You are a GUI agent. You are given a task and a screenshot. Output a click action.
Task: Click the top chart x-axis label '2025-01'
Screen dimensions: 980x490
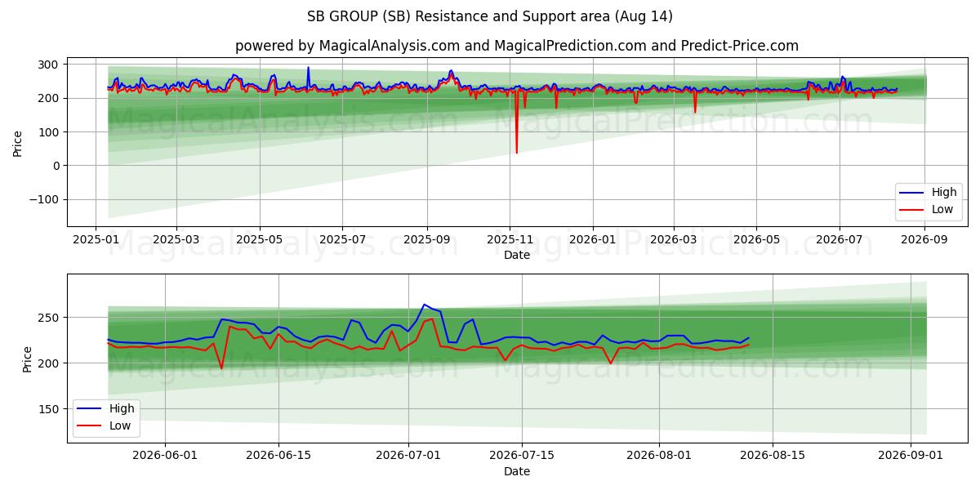coord(96,240)
